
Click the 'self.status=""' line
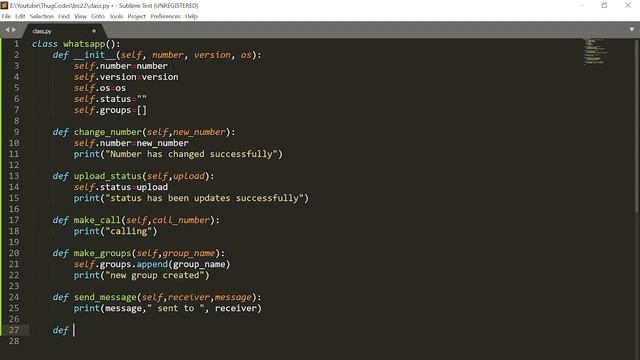coord(110,99)
